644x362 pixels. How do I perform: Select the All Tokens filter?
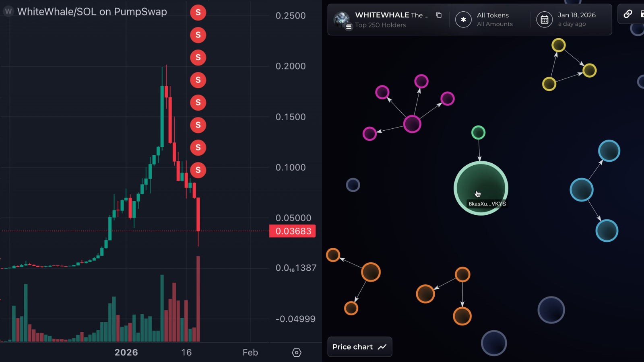point(495,19)
